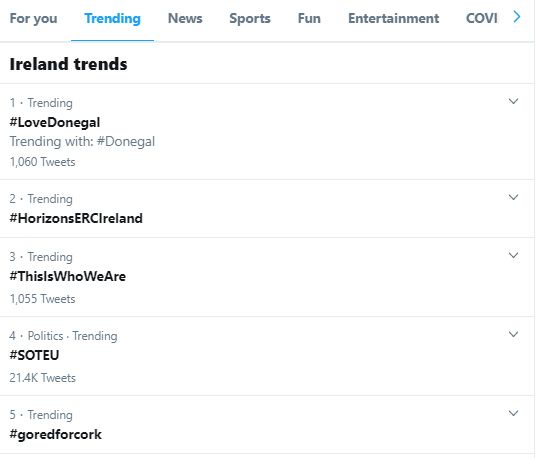Viewport: 536px width, 458px height.
Task: Open the #SOTEU politics trend
Action: pos(34,355)
